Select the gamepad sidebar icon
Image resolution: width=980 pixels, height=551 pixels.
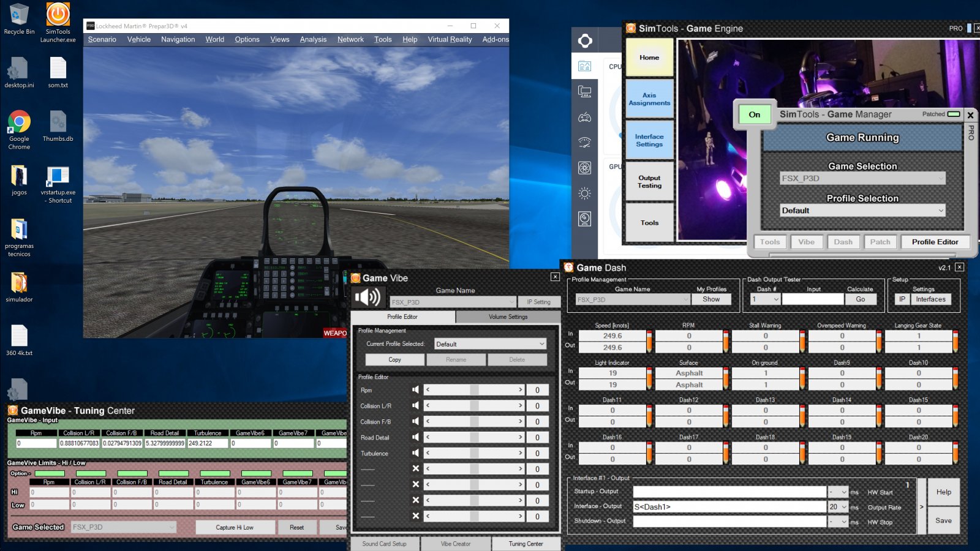click(585, 118)
